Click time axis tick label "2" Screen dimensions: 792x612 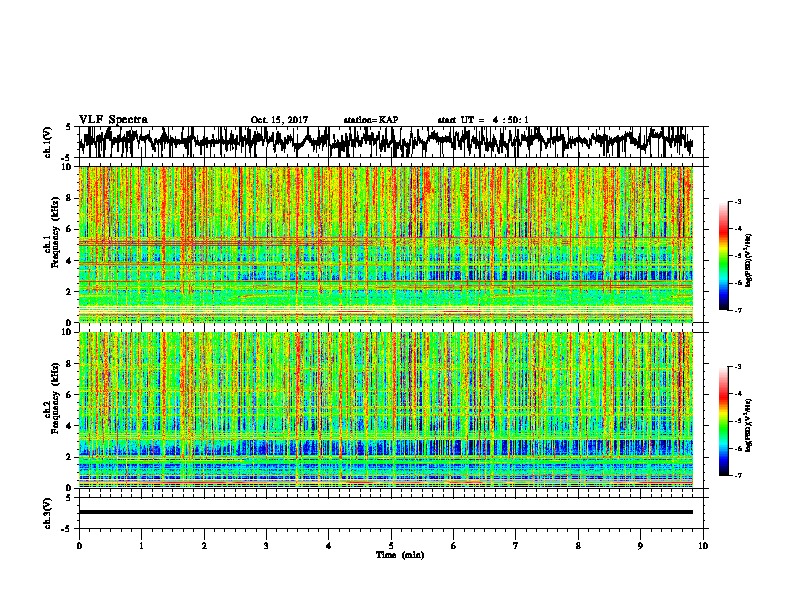click(x=204, y=546)
